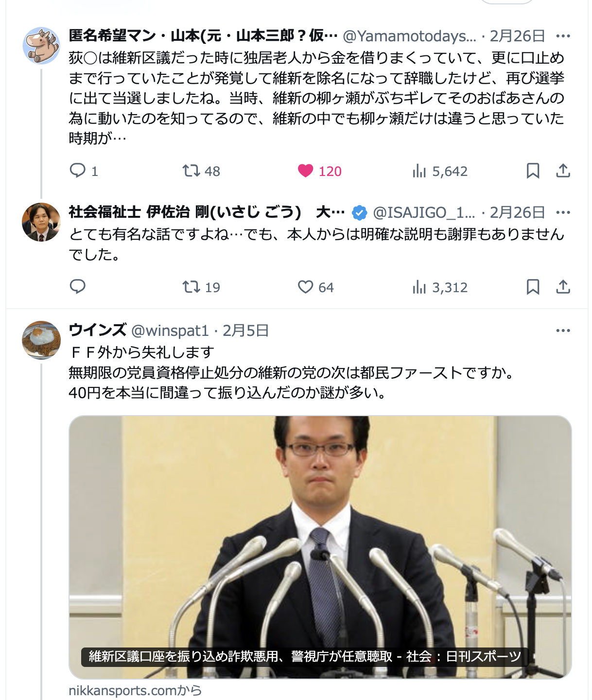Open more options for winspat1 tweet

point(563,331)
